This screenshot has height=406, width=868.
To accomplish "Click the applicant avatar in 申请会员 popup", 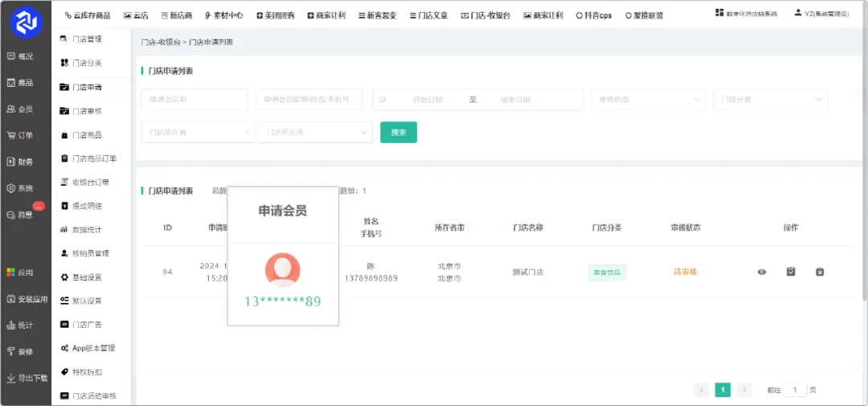I will (x=283, y=270).
